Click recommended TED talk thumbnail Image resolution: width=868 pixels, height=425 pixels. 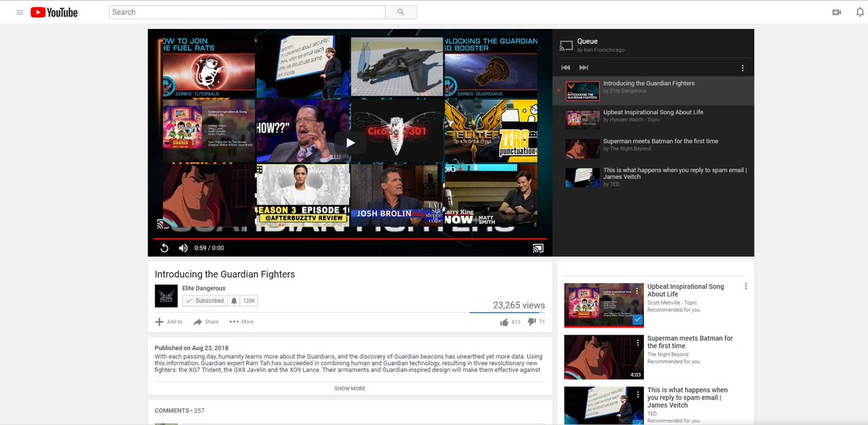pos(604,405)
